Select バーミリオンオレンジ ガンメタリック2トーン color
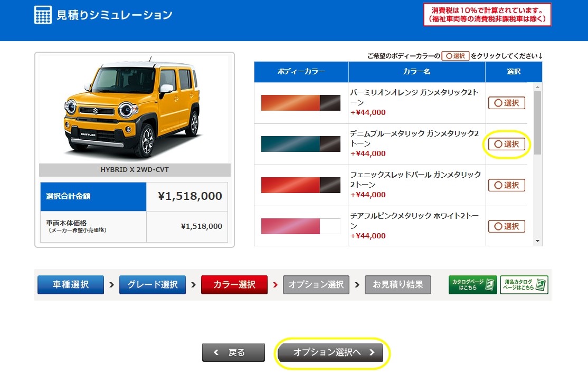 point(506,103)
